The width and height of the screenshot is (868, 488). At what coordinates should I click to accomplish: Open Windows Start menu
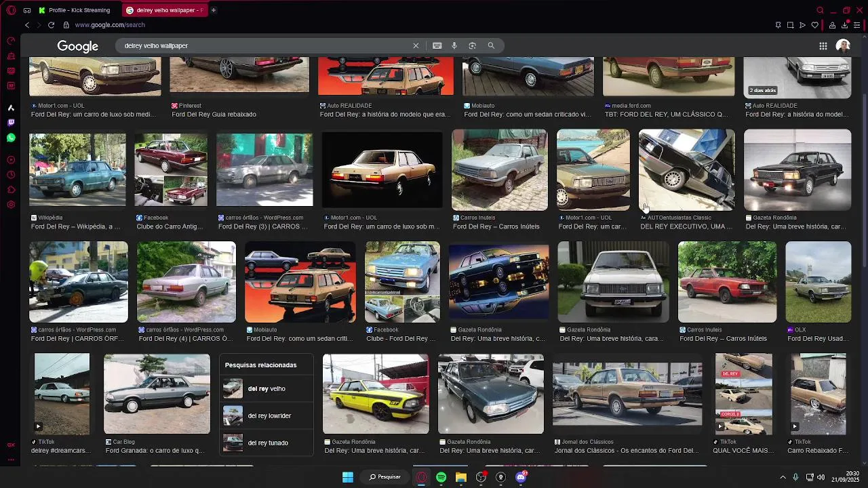tap(347, 477)
